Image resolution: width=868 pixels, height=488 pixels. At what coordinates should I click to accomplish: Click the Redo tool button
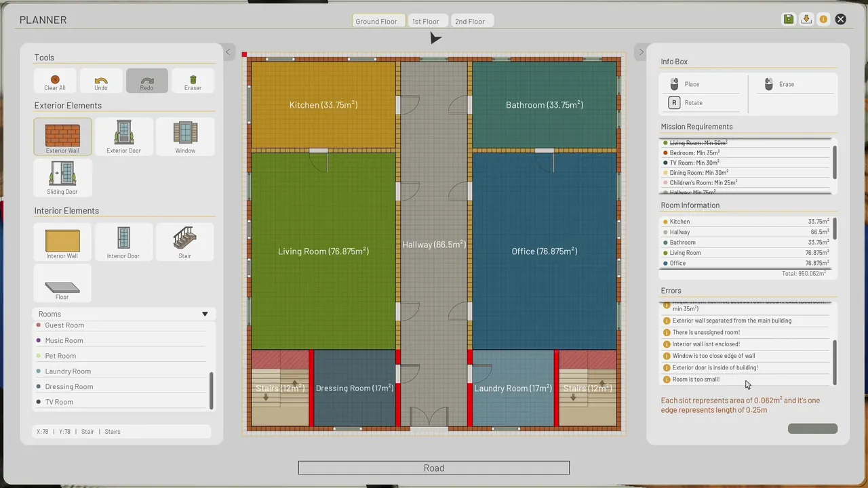click(147, 81)
